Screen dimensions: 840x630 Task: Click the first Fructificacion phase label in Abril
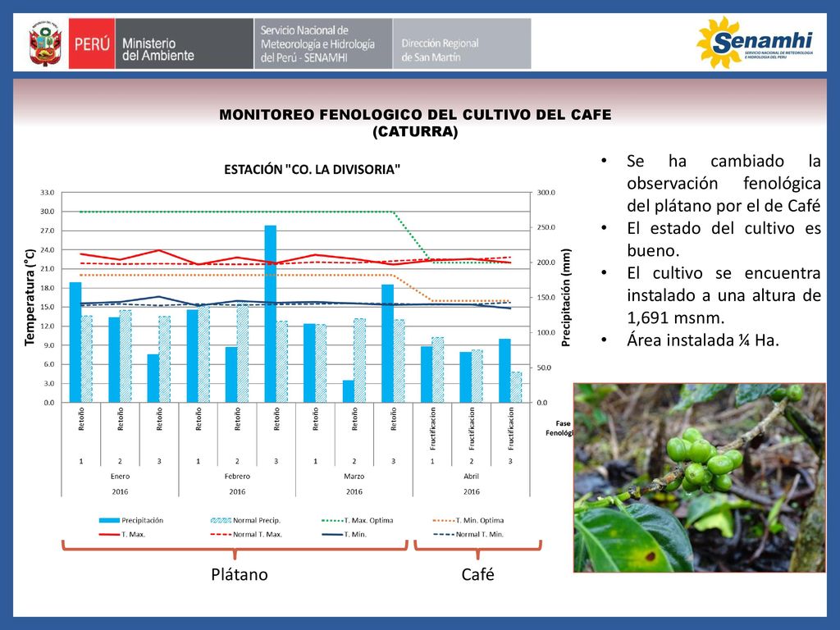432,428
